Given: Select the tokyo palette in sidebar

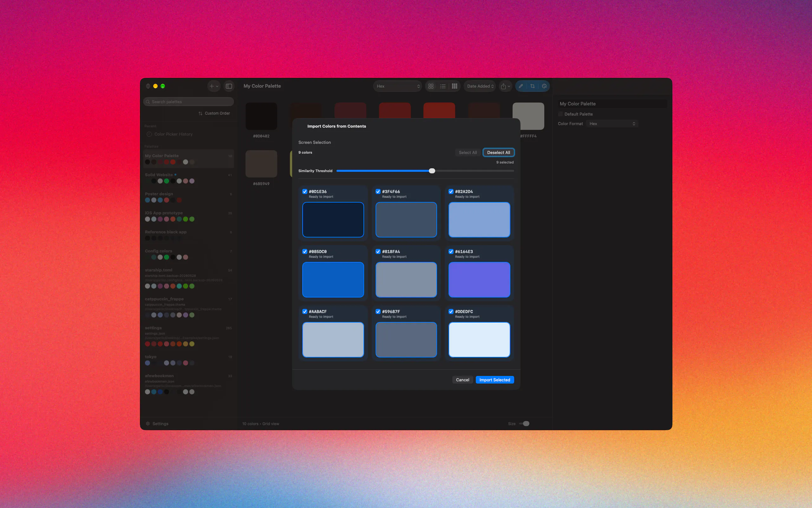Looking at the screenshot, I should coord(189,360).
